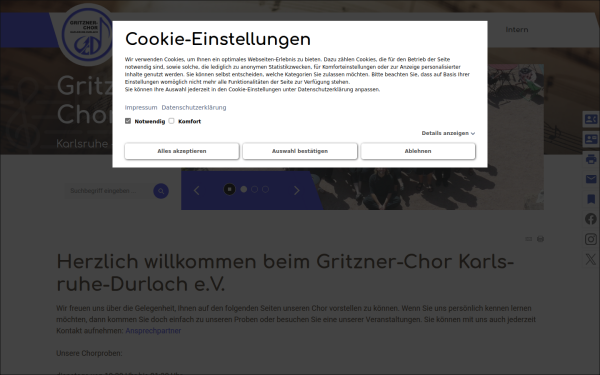The image size is (600, 375).
Task: Open the X (Twitter) icon link
Action: (591, 259)
